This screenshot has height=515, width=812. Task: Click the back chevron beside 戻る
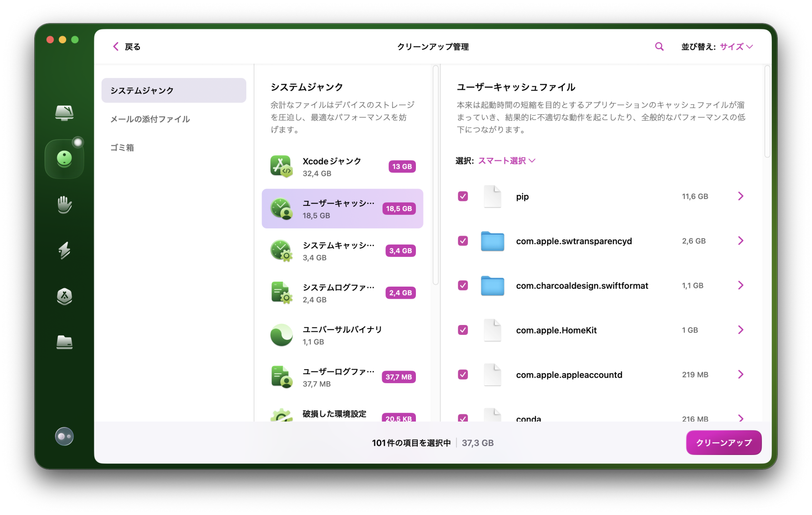[x=116, y=46]
